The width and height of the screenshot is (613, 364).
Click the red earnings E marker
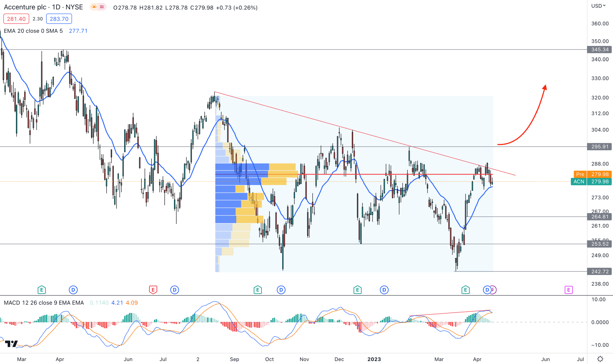pyautogui.click(x=153, y=290)
